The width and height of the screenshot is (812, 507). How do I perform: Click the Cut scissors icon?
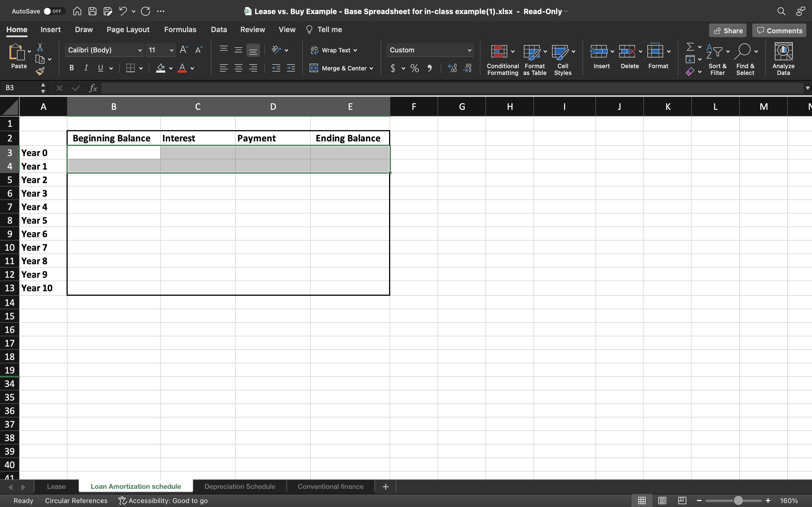(x=40, y=47)
